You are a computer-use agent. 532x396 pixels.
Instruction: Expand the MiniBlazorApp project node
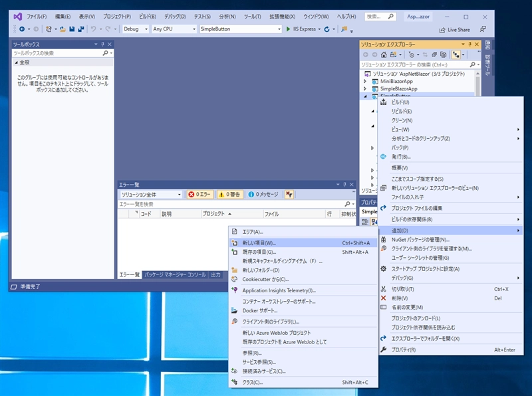(x=365, y=81)
